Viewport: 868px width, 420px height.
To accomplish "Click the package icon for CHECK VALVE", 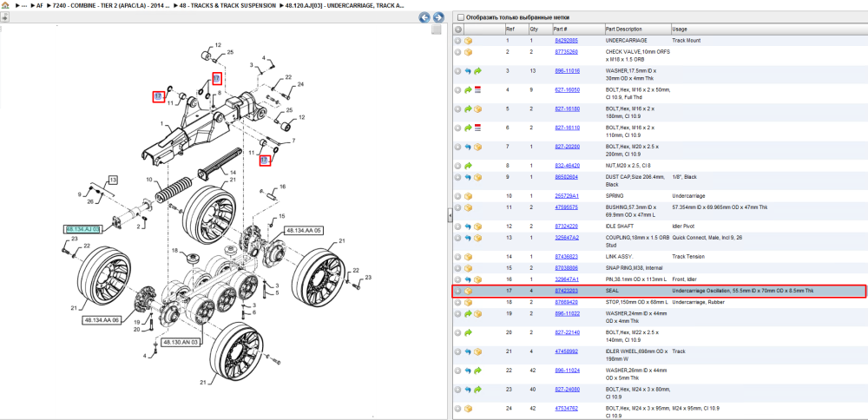I will tap(468, 51).
